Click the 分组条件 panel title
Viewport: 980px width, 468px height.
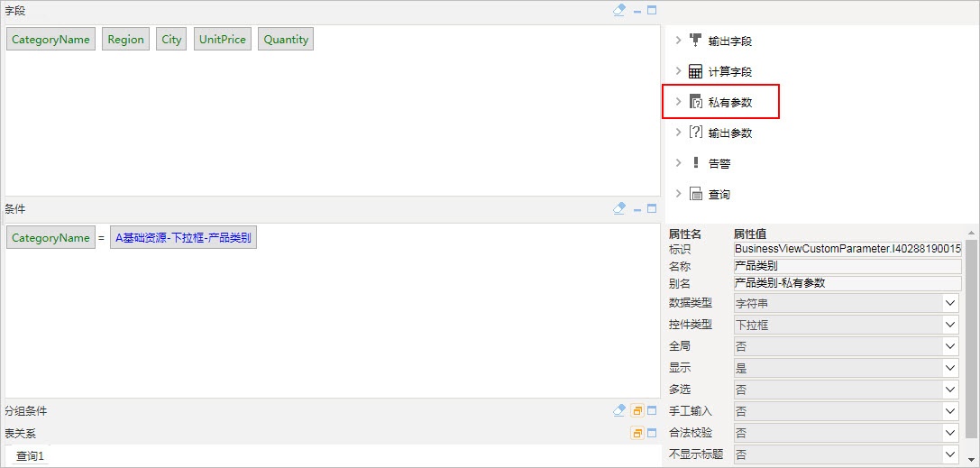25,410
